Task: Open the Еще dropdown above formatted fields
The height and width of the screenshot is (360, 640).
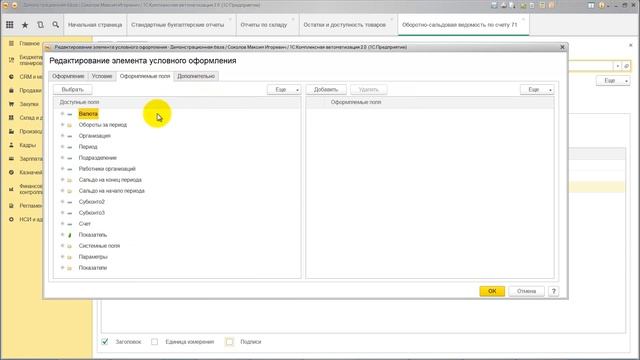Action: pyautogui.click(x=537, y=89)
